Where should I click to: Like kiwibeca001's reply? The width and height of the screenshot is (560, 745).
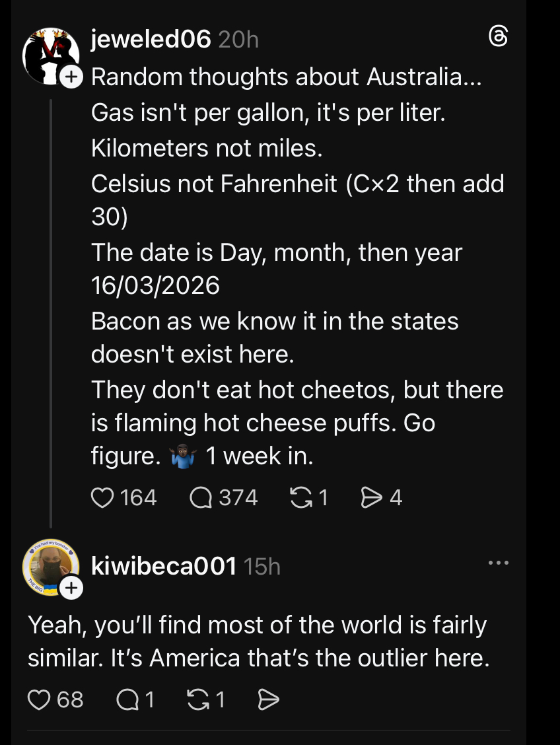coord(39,699)
